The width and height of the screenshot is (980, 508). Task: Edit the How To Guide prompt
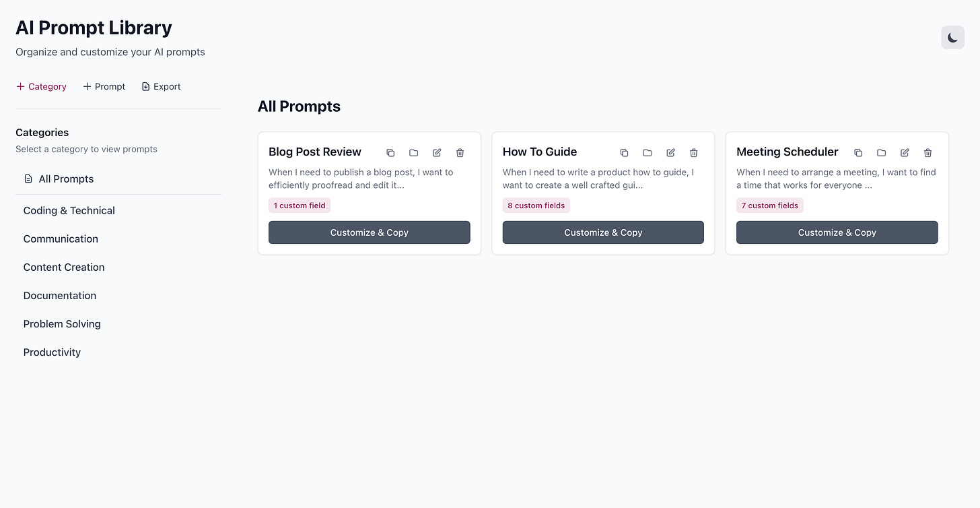[670, 153]
